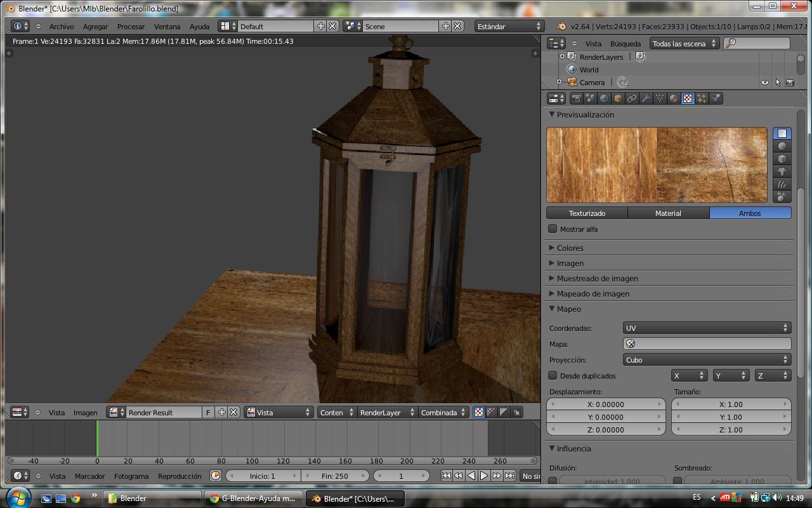The width and height of the screenshot is (812, 508).
Task: Open the Coordenadas UV dropdown
Action: [707, 328]
